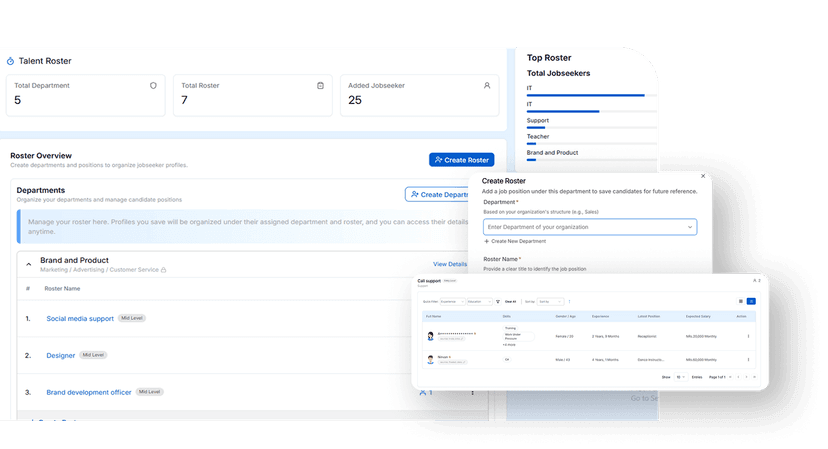
Task: Click the Added Jobseeker card
Action: pyautogui.click(x=419, y=95)
